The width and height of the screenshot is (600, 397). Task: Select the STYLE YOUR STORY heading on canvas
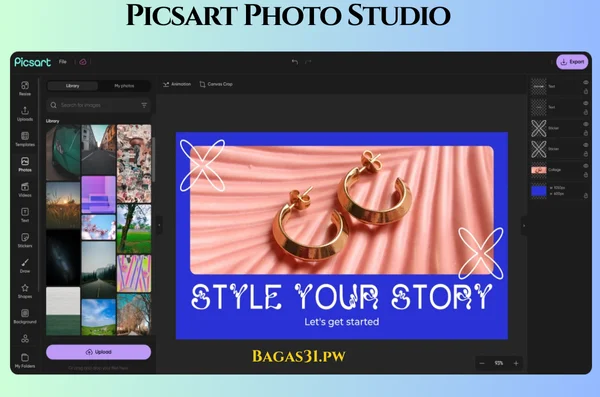click(x=341, y=297)
